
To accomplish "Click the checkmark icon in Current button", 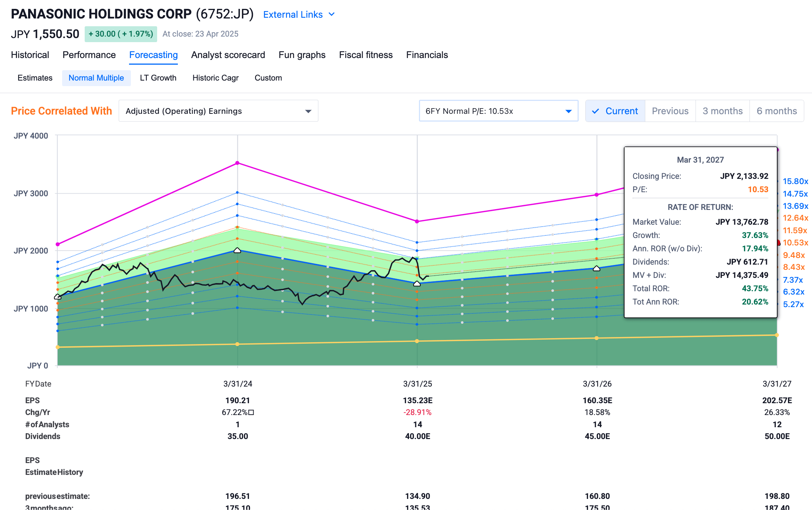I will pos(595,111).
